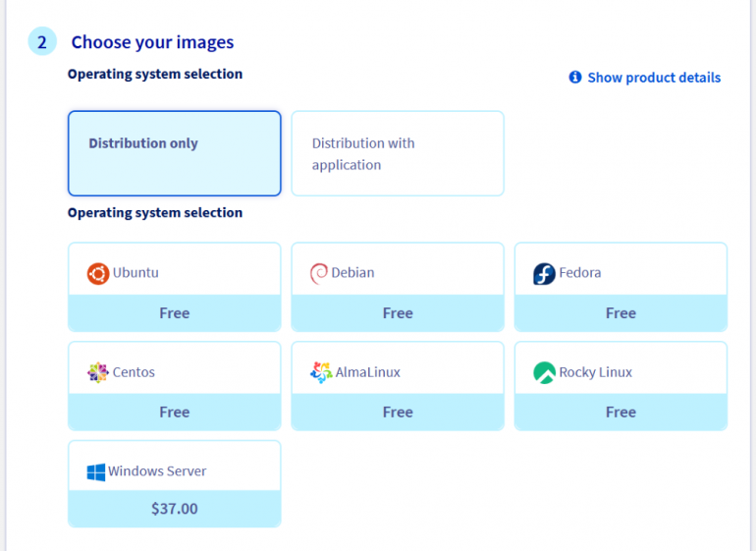The image size is (756, 551).
Task: Click the Fedora logo icon
Action: tap(544, 273)
